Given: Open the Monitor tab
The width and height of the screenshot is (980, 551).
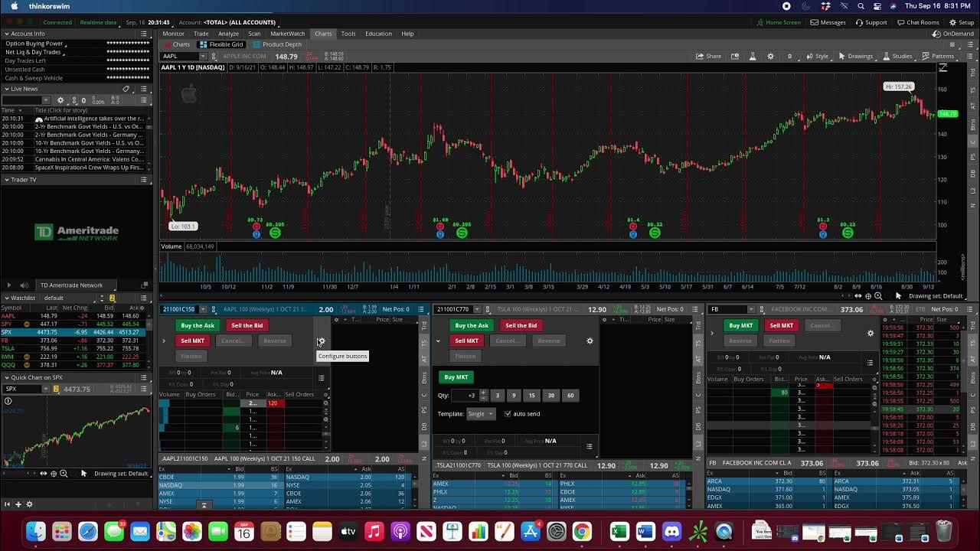Looking at the screenshot, I should click(173, 34).
